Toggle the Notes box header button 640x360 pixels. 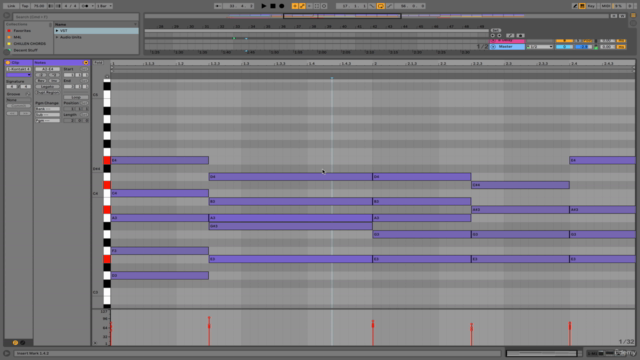point(86,62)
